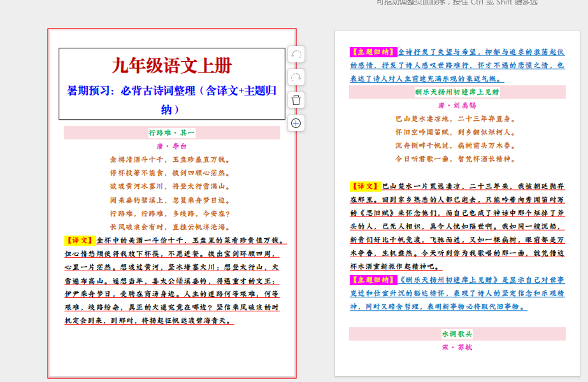Rotate the first page clockwise
The height and width of the screenshot is (382, 588).
pos(296,78)
